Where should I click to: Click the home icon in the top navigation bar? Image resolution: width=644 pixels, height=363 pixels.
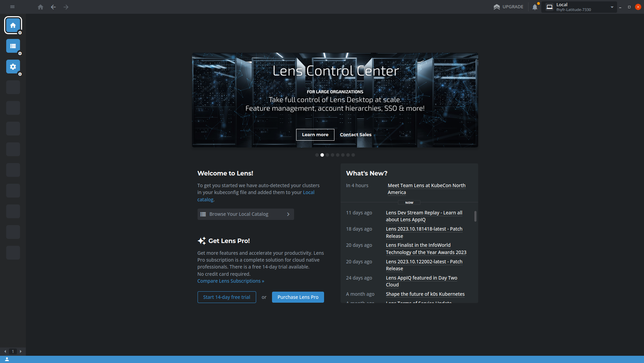pyautogui.click(x=40, y=7)
